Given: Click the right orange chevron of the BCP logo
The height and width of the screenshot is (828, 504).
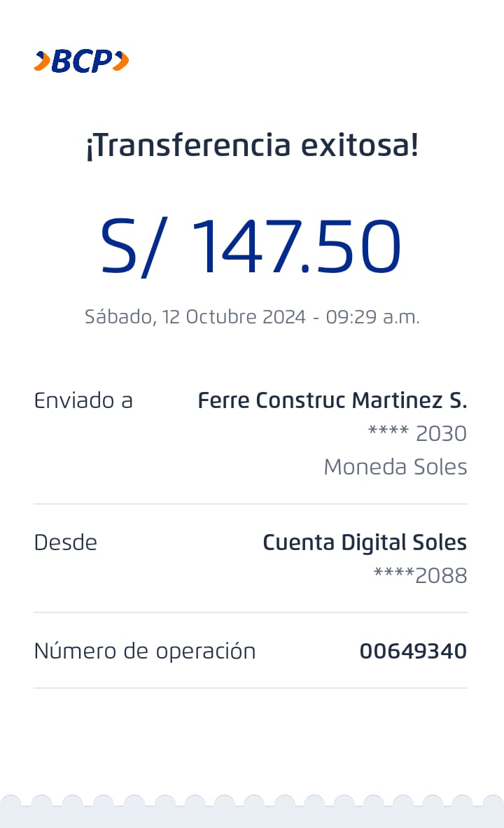Looking at the screenshot, I should 121,62.
